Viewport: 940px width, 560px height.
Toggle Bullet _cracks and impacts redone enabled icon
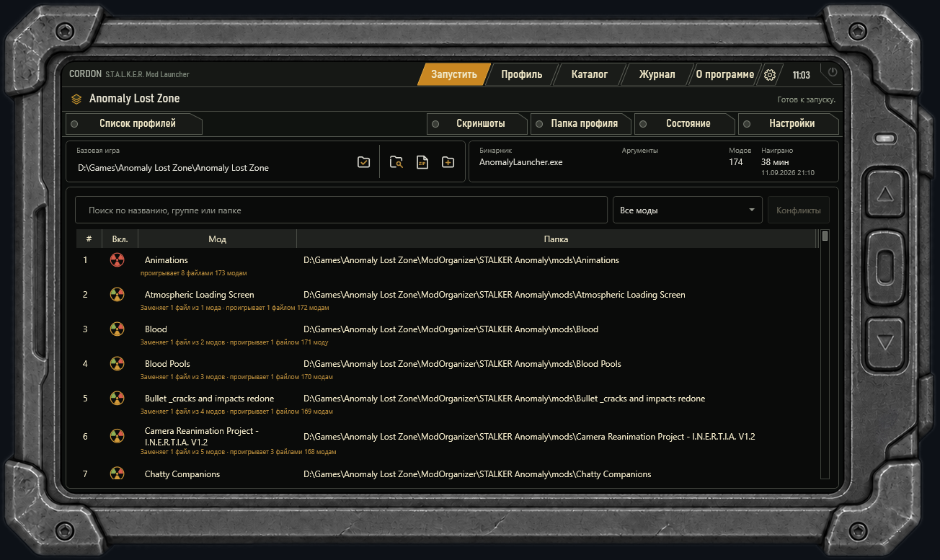[117, 399]
